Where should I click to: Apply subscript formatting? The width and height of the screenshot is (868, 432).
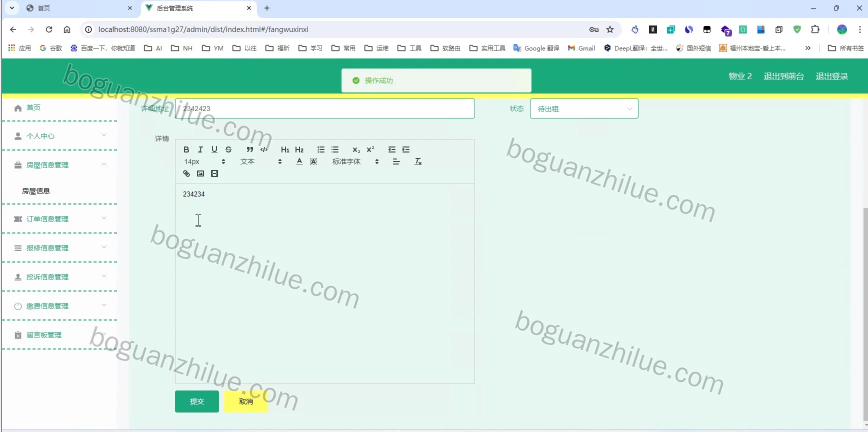[356, 149]
